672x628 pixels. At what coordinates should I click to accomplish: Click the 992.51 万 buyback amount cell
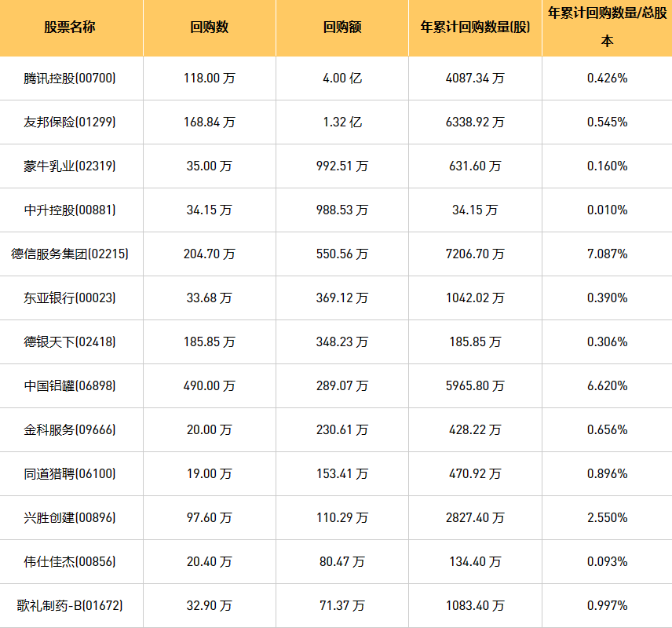coord(342,166)
